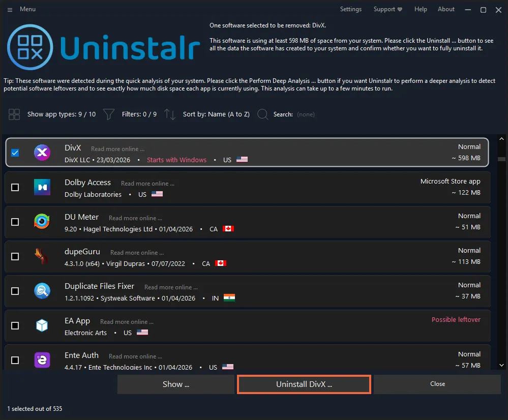This screenshot has width=508, height=420.
Task: Open Read more online for DivX
Action: [x=117, y=149]
